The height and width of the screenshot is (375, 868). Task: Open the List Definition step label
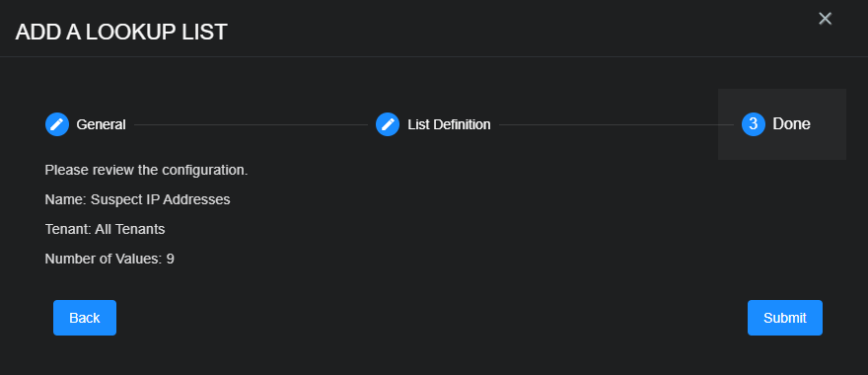coord(449,124)
